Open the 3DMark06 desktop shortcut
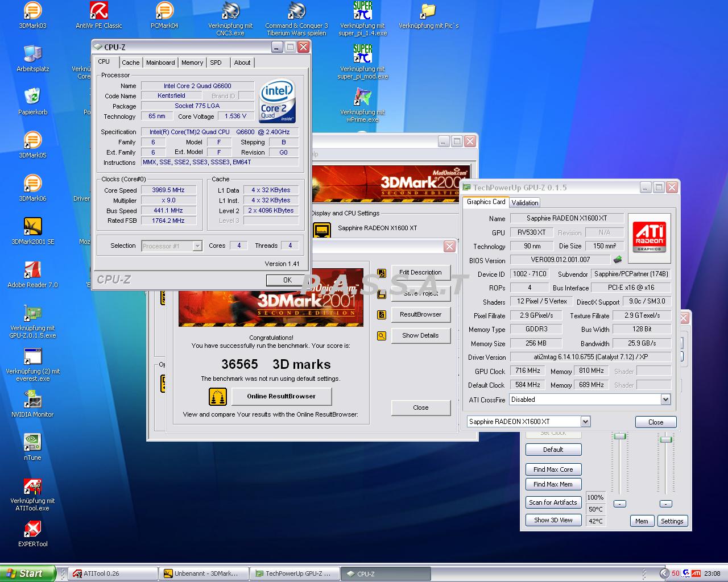728x582 pixels. pos(32,188)
